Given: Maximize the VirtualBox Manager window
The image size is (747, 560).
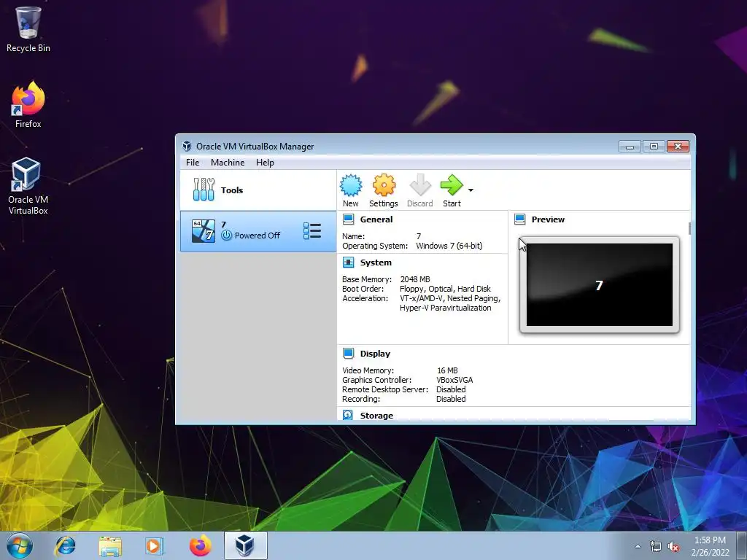Looking at the screenshot, I should pyautogui.click(x=654, y=146).
